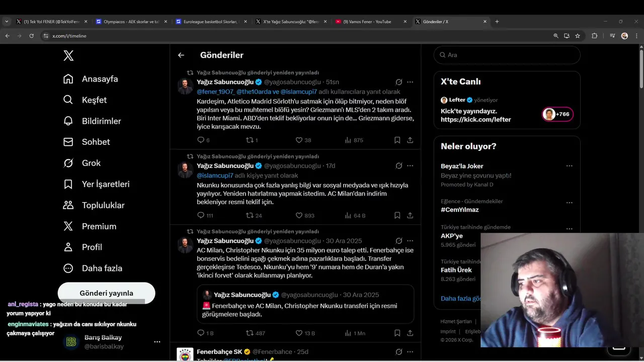This screenshot has width=644, height=362.
Task: Share the AC Milan 35 milyon tweet
Action: pos(410,333)
